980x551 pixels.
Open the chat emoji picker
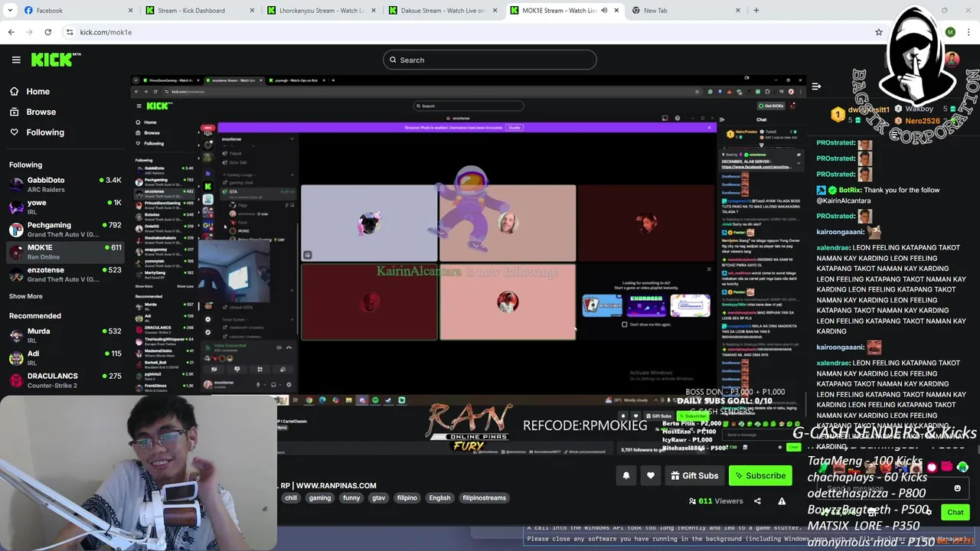pyautogui.click(x=957, y=488)
